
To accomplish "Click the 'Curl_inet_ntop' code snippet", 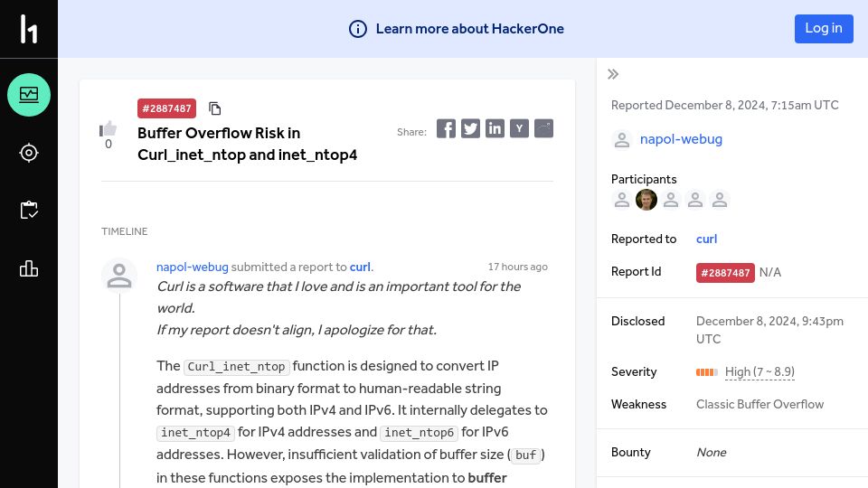I will click(236, 367).
